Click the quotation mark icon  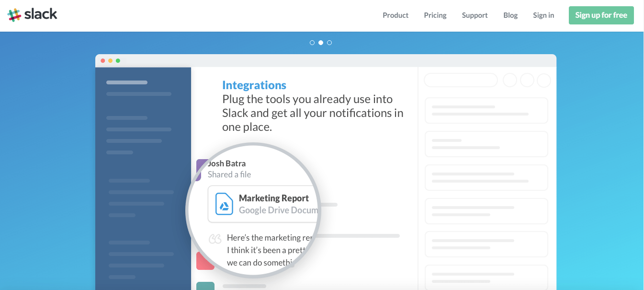215,238
